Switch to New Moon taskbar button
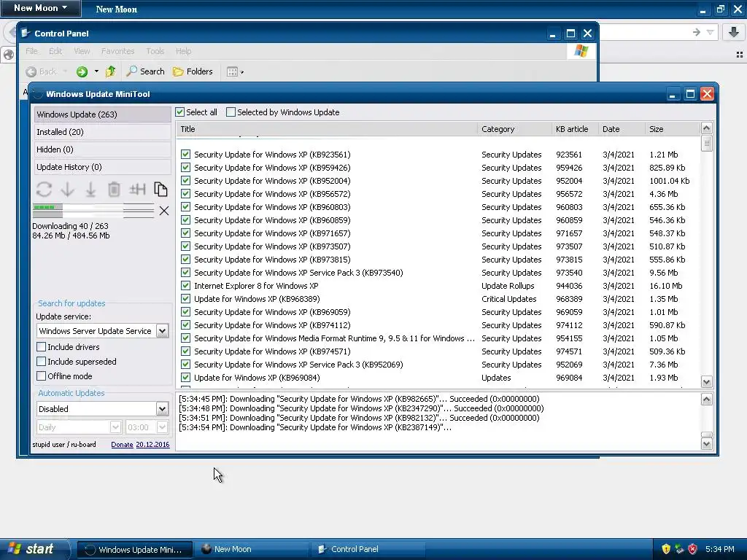This screenshot has width=747, height=560. [252, 549]
